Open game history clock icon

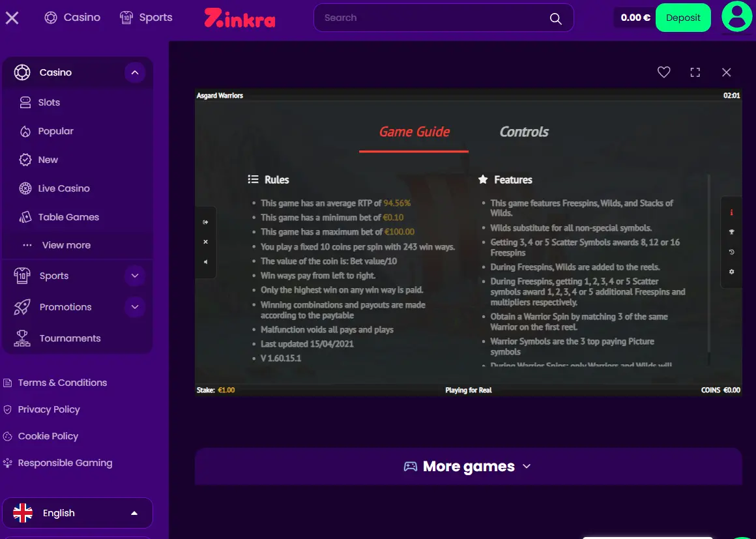pyautogui.click(x=731, y=252)
